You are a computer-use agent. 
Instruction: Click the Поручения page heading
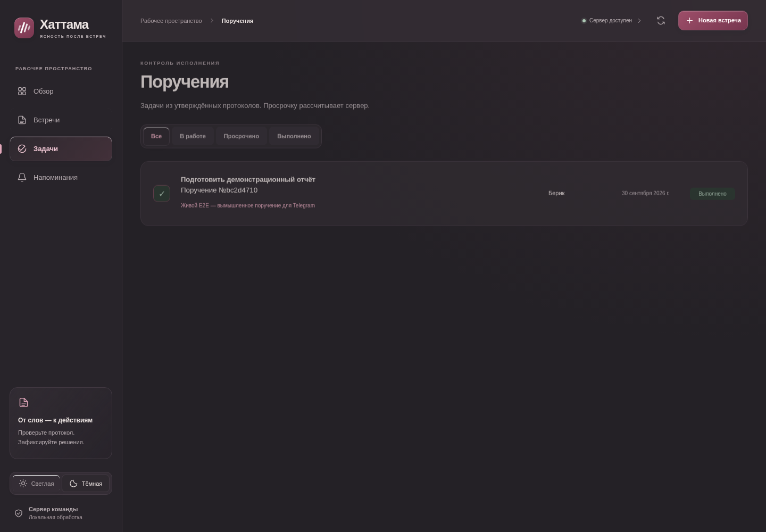[x=185, y=82]
